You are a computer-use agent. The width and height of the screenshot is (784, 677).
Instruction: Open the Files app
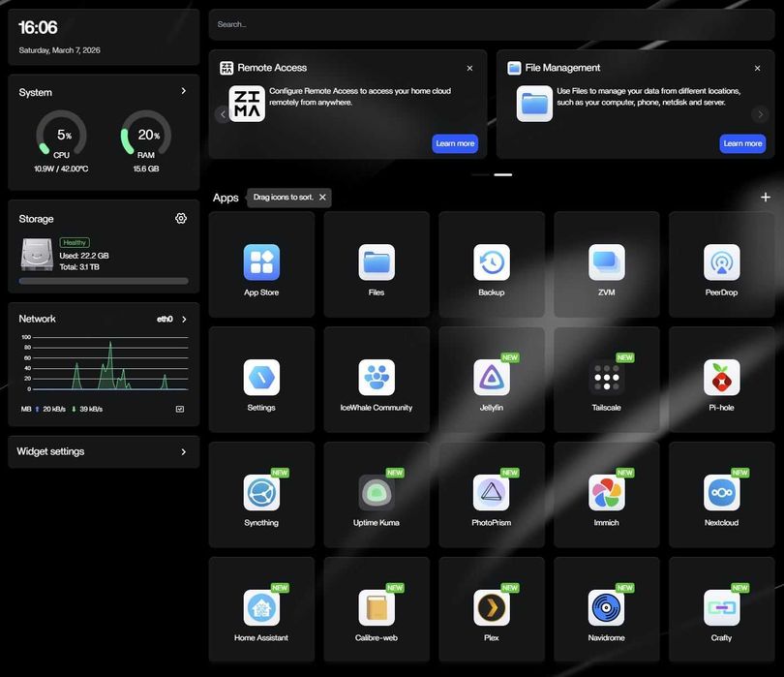[377, 263]
